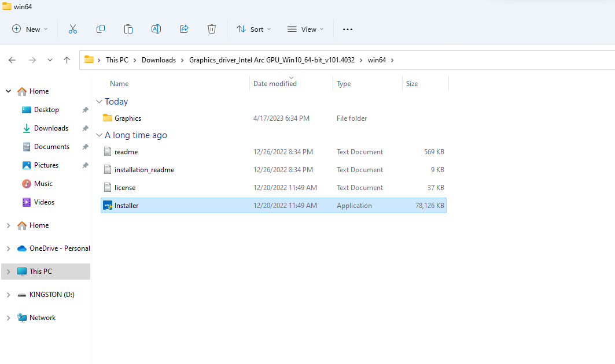This screenshot has width=615, height=364.
Task: Select Downloads in the breadcrumb path
Action: point(159,60)
